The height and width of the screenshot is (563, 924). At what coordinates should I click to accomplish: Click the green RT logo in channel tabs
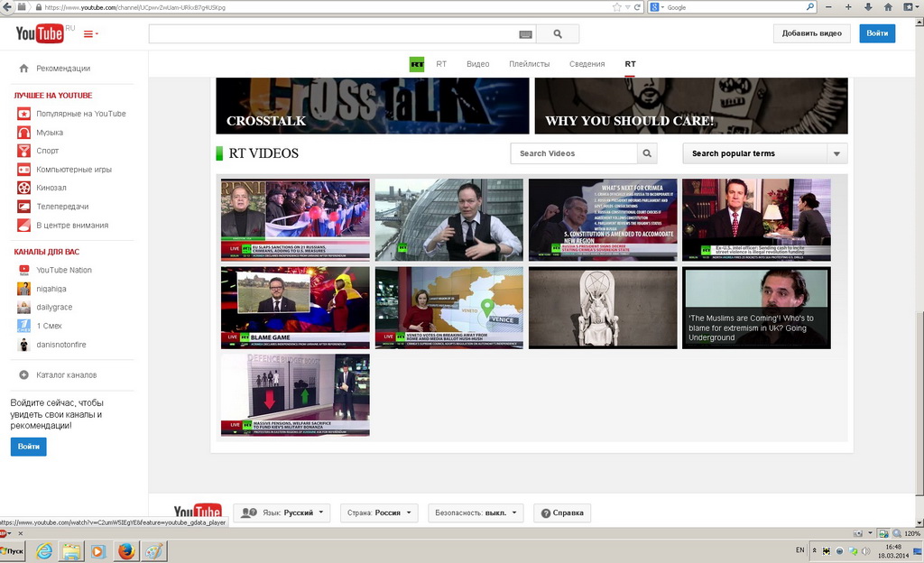pos(417,64)
